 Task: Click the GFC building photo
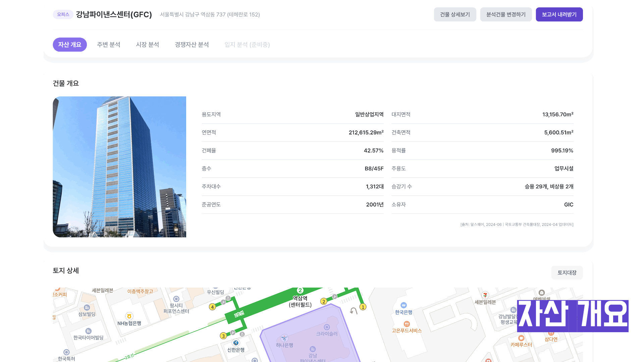[119, 167]
